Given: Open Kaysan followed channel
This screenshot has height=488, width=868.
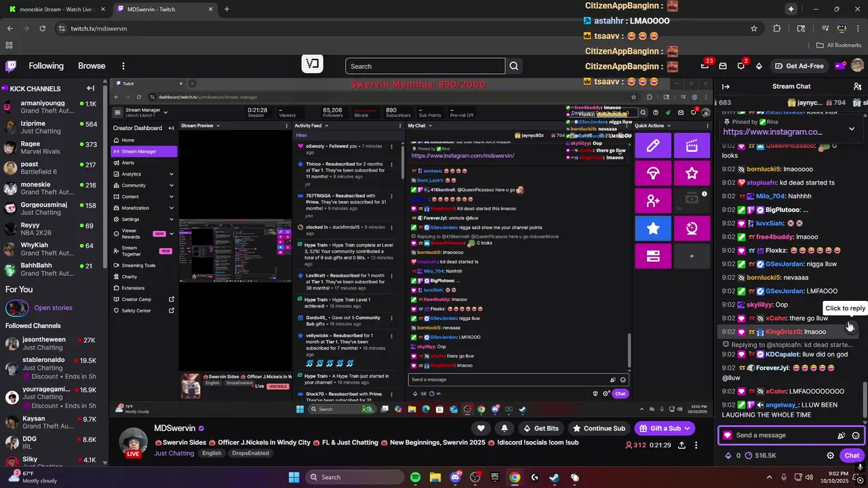Looking at the screenshot, I should click(x=53, y=422).
